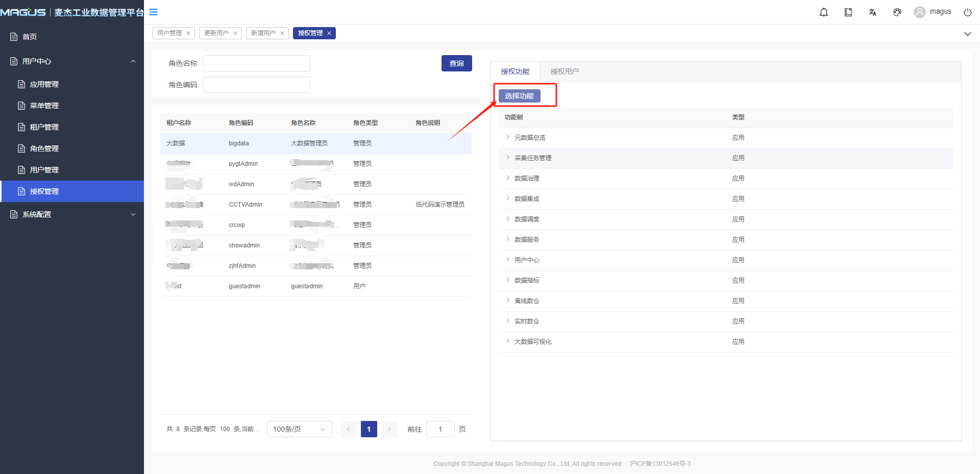Select the guestadmin role row
This screenshot has width=980, height=474.
(x=306, y=286)
